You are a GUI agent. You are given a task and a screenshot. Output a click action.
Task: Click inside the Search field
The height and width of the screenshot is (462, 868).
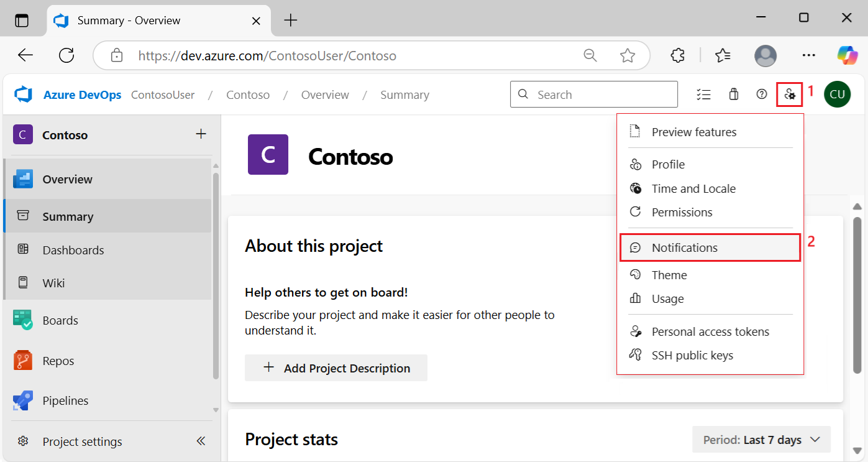593,94
